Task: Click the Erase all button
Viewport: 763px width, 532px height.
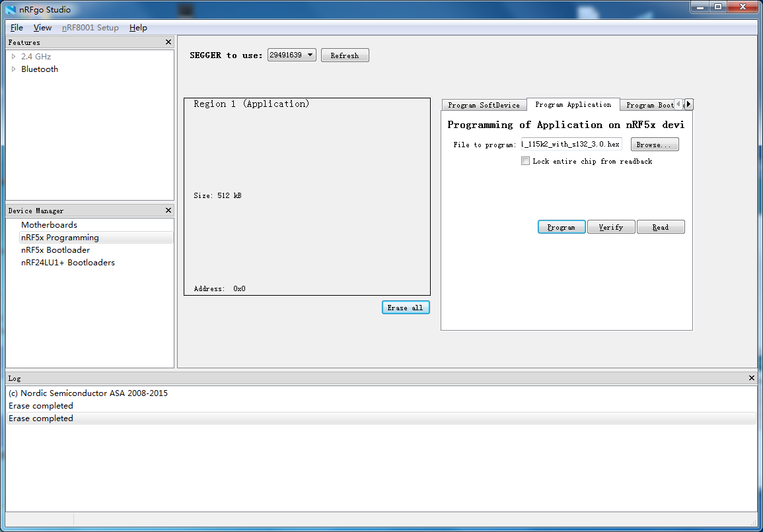Action: point(406,308)
